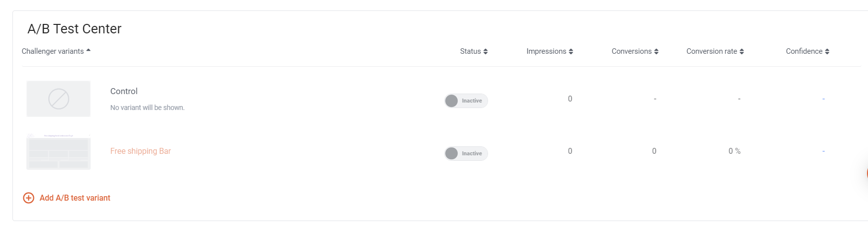Sort by Status column header
The image size is (868, 230).
pyautogui.click(x=471, y=51)
